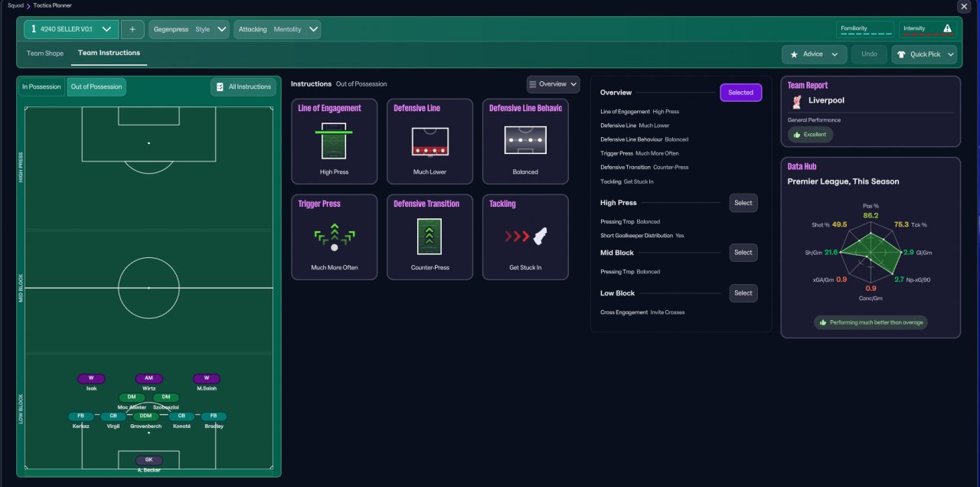Click Performing much better than average badge
980x487 pixels.
pos(871,322)
